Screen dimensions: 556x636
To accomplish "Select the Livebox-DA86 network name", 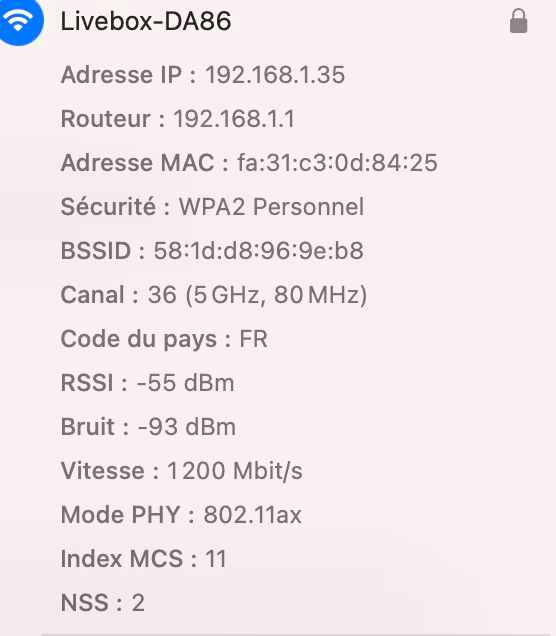I will (x=146, y=21).
